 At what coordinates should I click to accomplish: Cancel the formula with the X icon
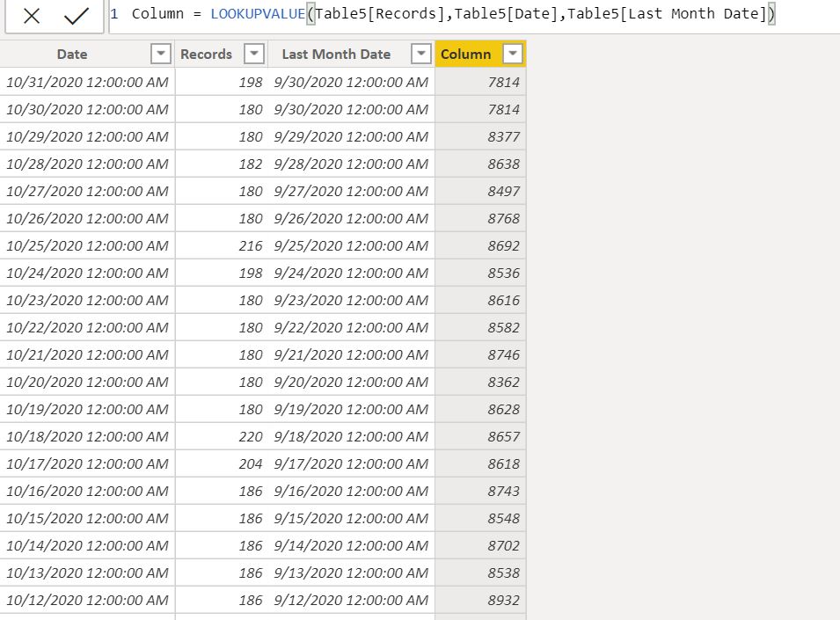[32, 16]
